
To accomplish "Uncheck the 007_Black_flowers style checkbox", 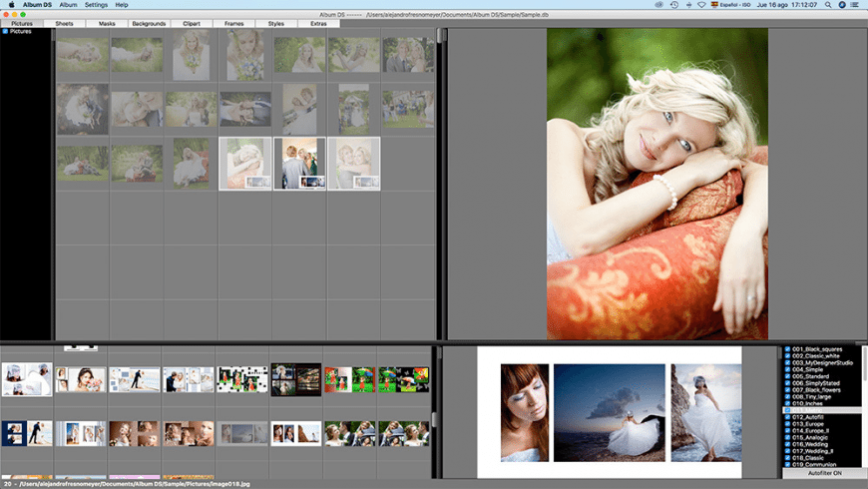I will tap(787, 390).
